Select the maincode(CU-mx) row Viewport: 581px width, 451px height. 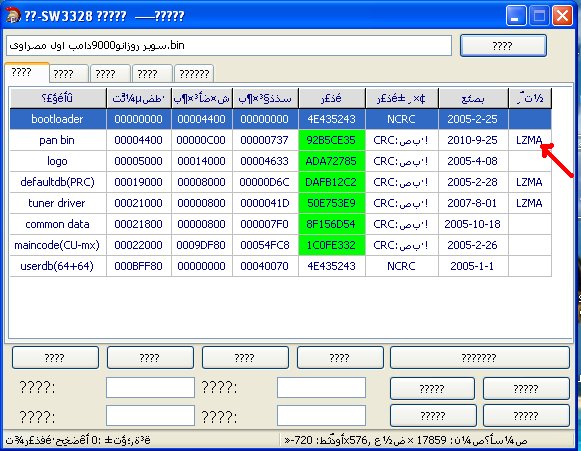[280, 245]
